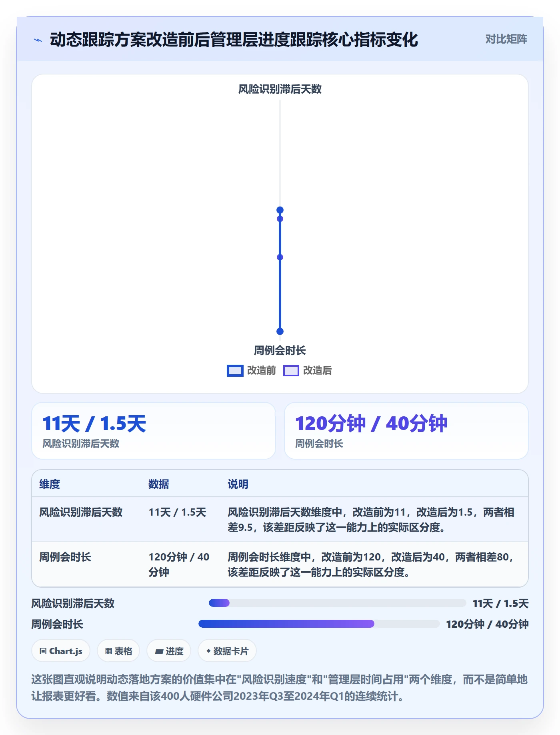Click the 数据卡片 tag chip
Viewport: 560px width, 735px height.
227,651
